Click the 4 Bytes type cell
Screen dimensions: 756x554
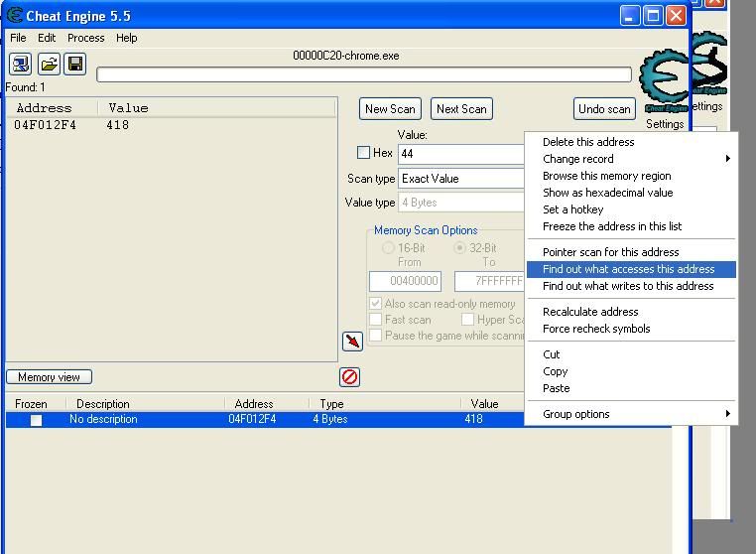pyautogui.click(x=330, y=419)
